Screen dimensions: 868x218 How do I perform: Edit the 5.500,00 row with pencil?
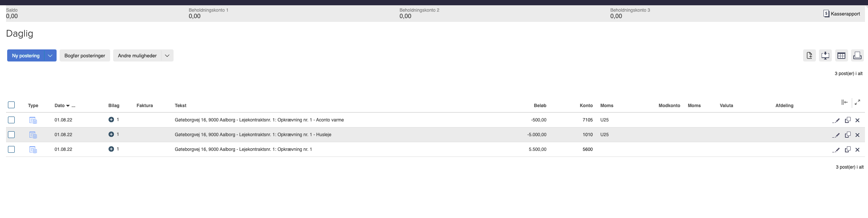[x=836, y=150]
